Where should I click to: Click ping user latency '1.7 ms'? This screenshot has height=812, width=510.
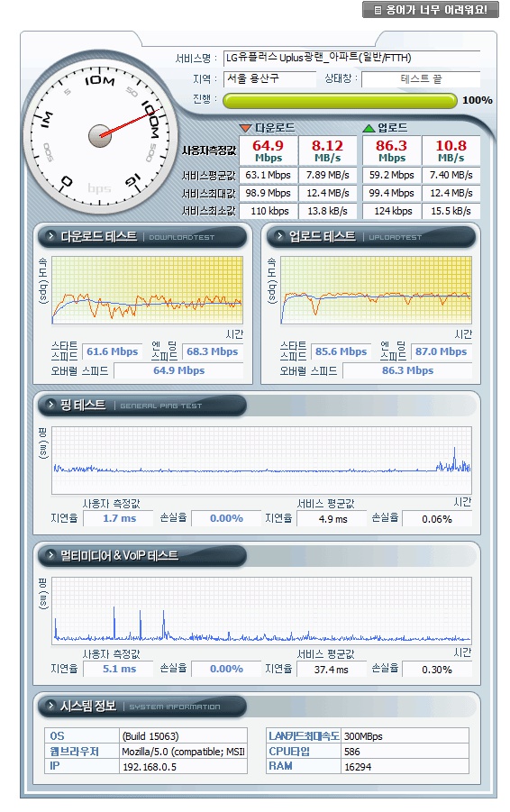click(119, 518)
